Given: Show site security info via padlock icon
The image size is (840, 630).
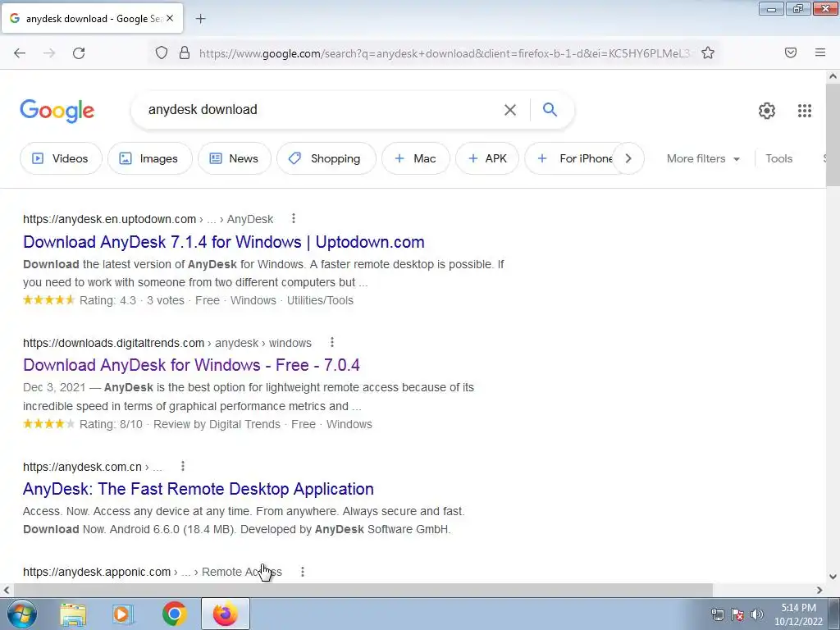Looking at the screenshot, I should click(185, 52).
